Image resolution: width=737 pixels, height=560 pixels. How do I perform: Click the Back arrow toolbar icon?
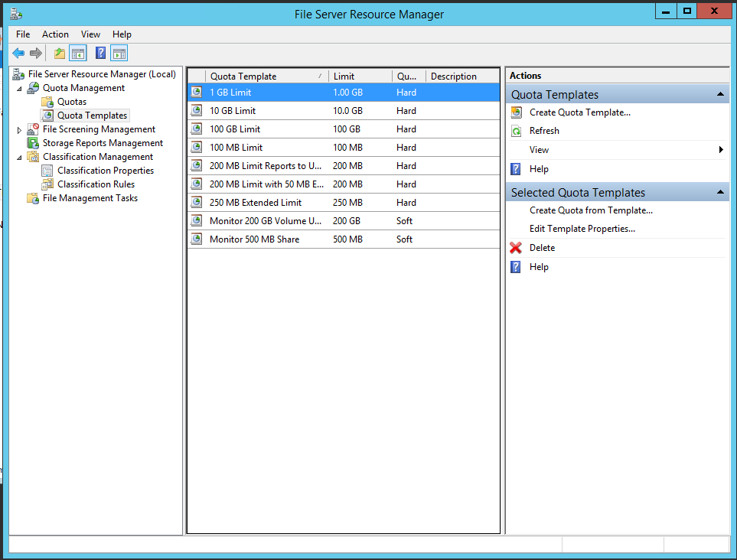tap(18, 53)
